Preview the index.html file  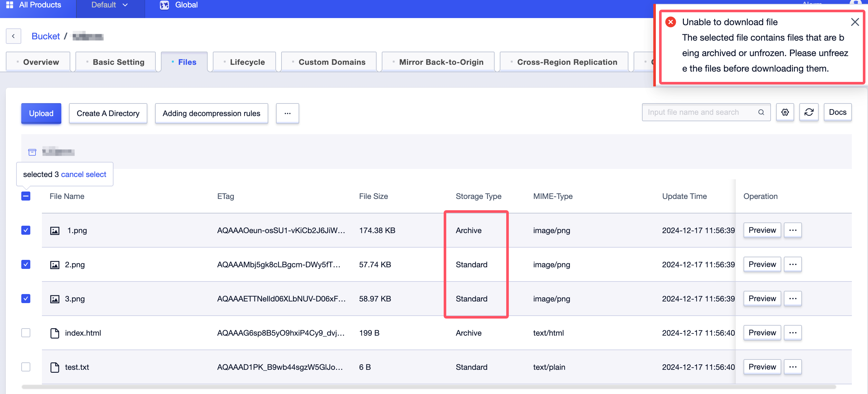[762, 333]
